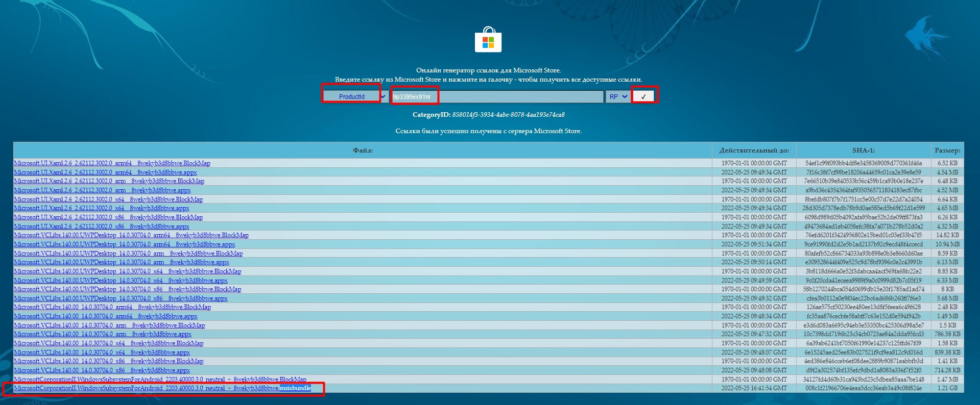
Task: Click the 'SHA-1:' column header
Action: pyautogui.click(x=864, y=150)
